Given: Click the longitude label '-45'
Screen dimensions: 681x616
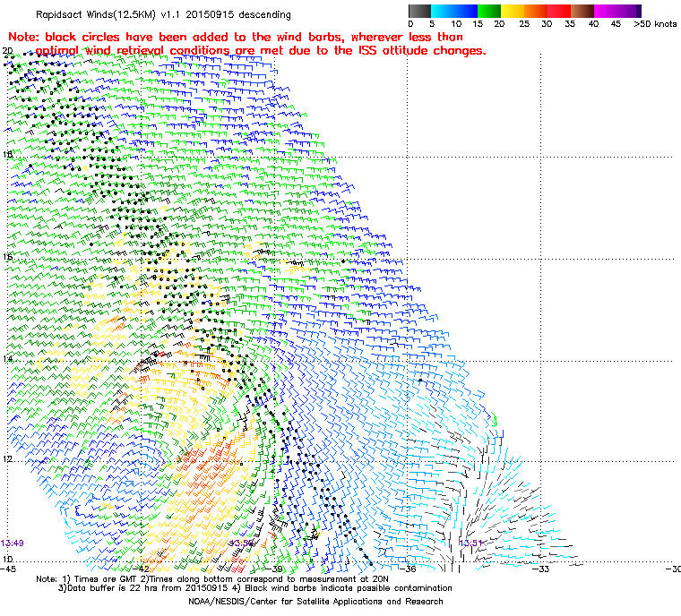Looking at the screenshot, I should coord(8,569).
